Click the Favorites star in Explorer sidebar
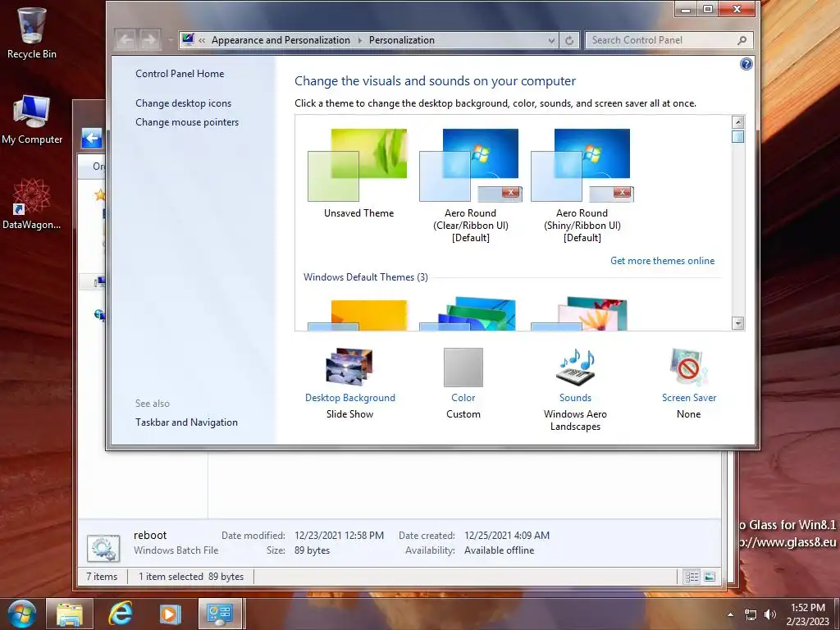This screenshot has width=840, height=630. pyautogui.click(x=99, y=195)
